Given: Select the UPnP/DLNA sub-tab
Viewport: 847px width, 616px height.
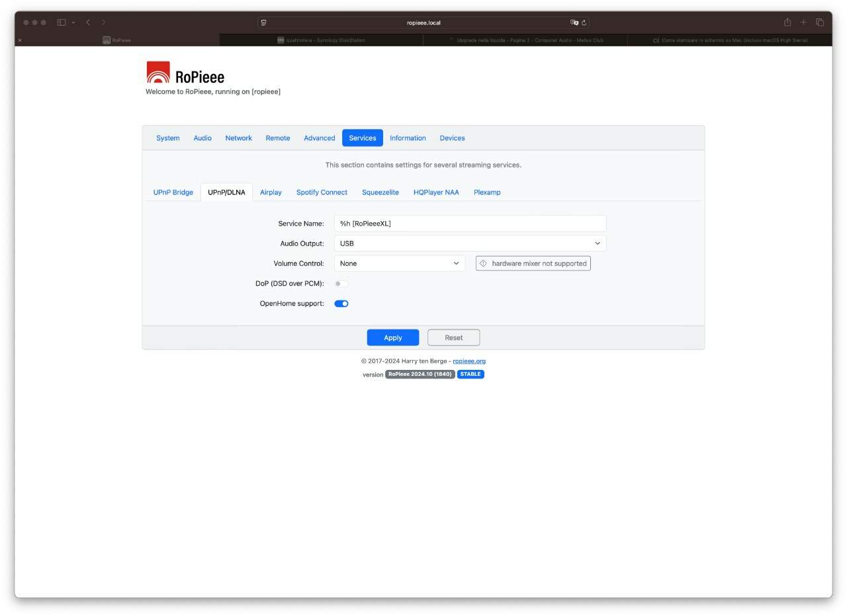Looking at the screenshot, I should click(226, 192).
